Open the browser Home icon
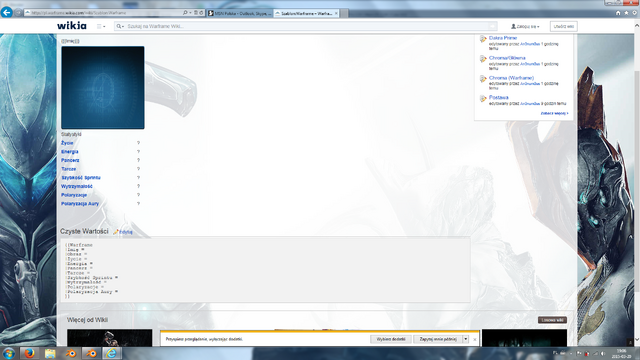 point(618,13)
